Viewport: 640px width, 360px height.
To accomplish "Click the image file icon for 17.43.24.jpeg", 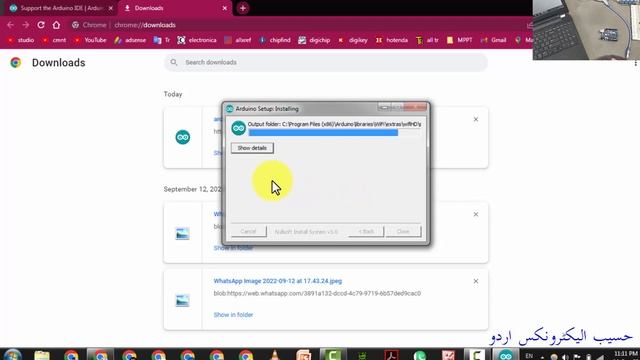I will [x=182, y=300].
